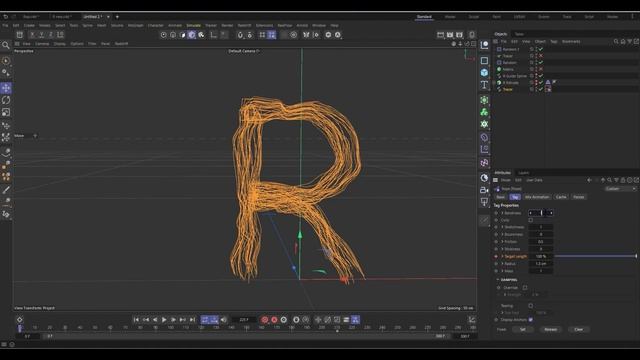Click the Release button
This screenshot has height=360, width=640.
[551, 329]
